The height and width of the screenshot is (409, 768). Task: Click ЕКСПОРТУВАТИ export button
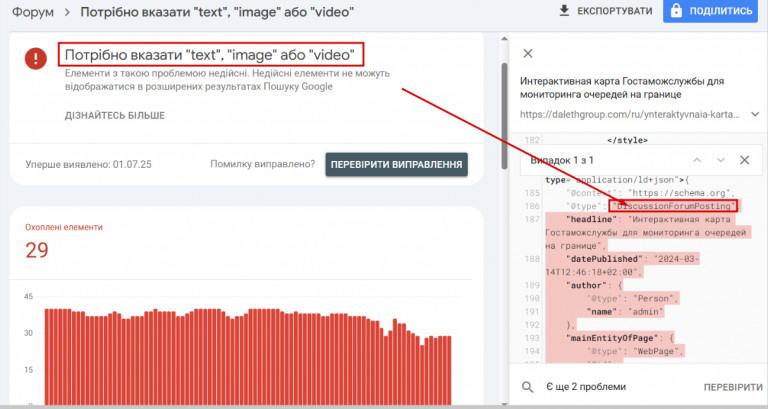[605, 11]
